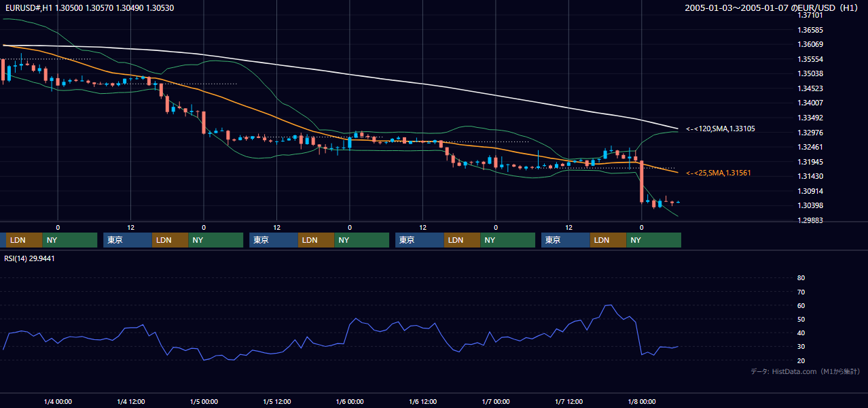Image resolution: width=868 pixels, height=408 pixels.
Task: Click price axis label 1.35038
Action: (x=810, y=73)
